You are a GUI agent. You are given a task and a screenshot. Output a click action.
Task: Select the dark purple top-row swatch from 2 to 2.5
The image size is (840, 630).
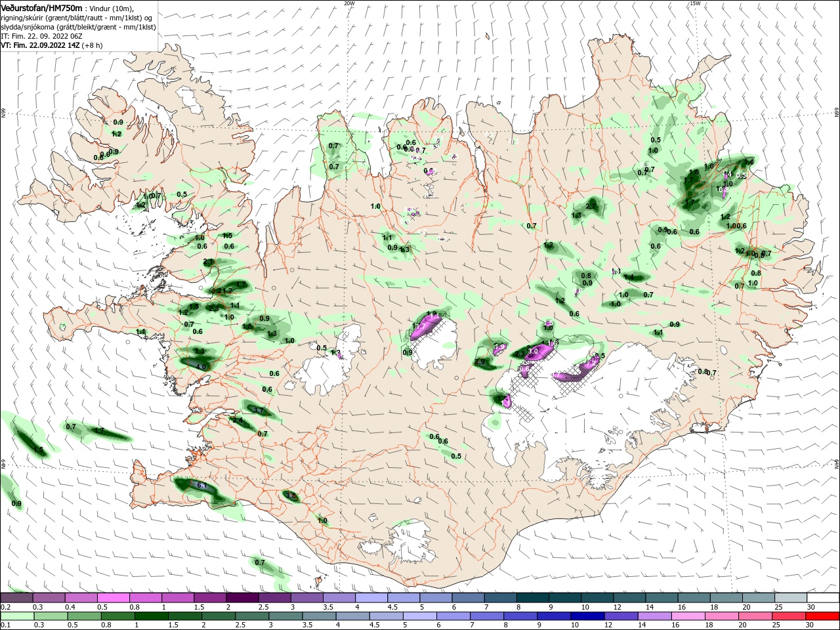pos(242,598)
